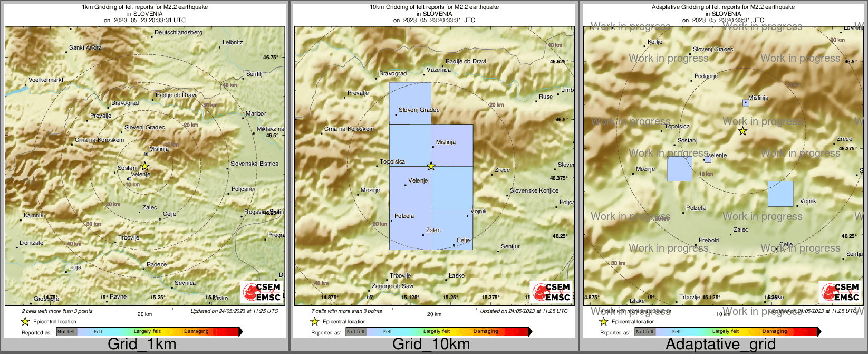Click 'Leibnitz' label on the Grid_1km map
This screenshot has height=354, width=868.
233,42
